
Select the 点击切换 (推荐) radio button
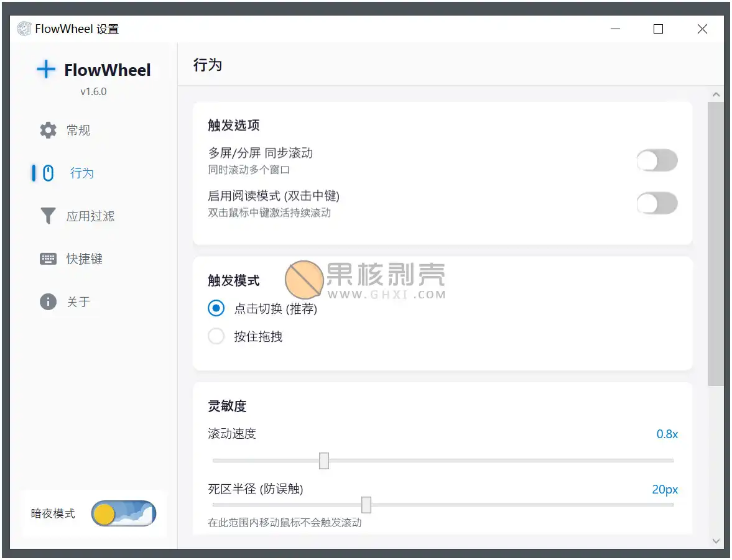[216, 308]
